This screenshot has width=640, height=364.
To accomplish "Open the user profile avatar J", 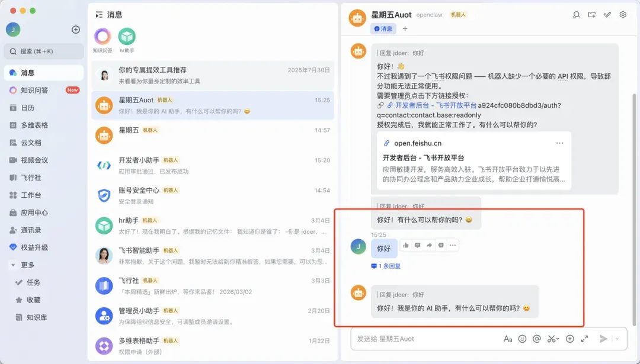I will click(13, 30).
